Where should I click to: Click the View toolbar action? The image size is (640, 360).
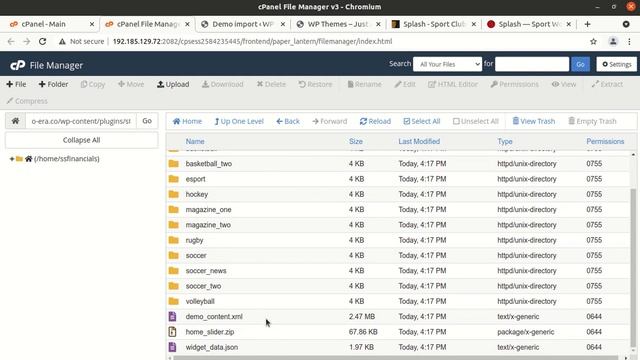pos(564,84)
